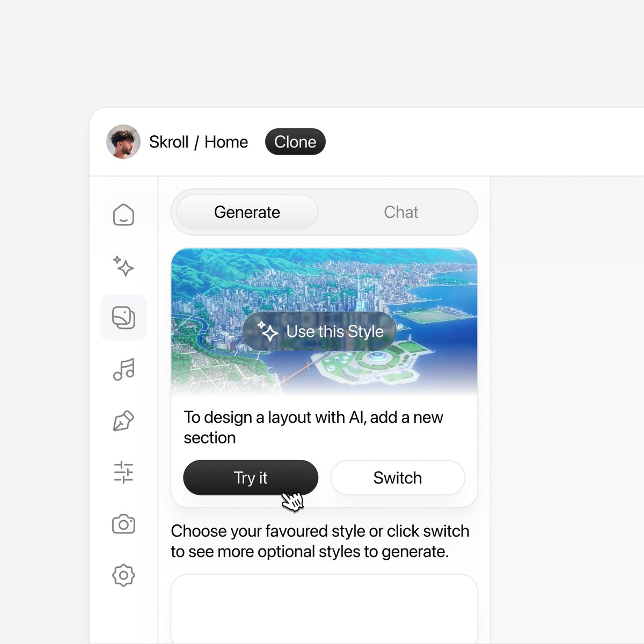Click the Switch button
644x644 pixels.
[x=398, y=478]
